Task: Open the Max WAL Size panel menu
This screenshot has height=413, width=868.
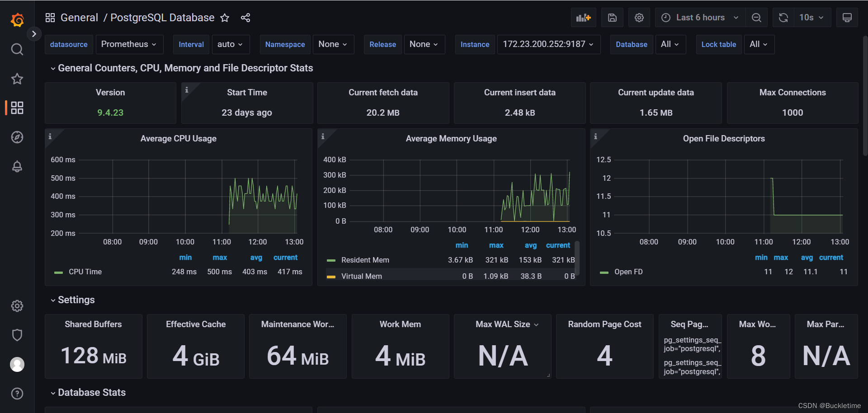Action: pyautogui.click(x=536, y=324)
